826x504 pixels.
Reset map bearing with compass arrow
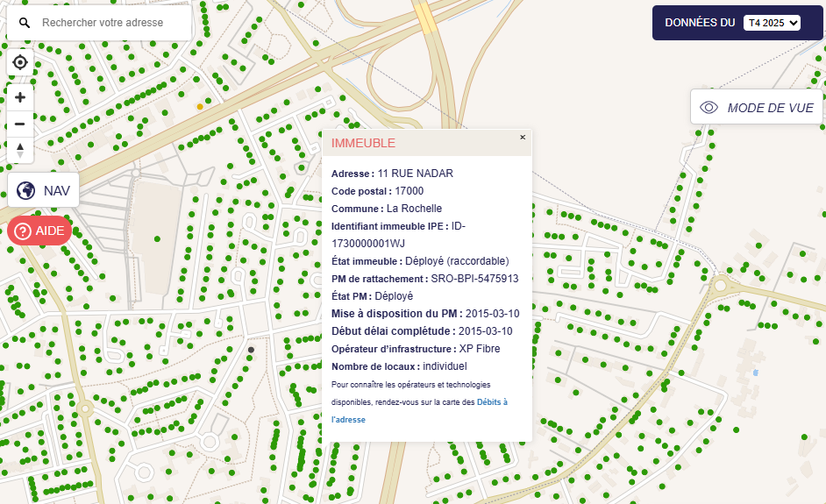pyautogui.click(x=20, y=150)
